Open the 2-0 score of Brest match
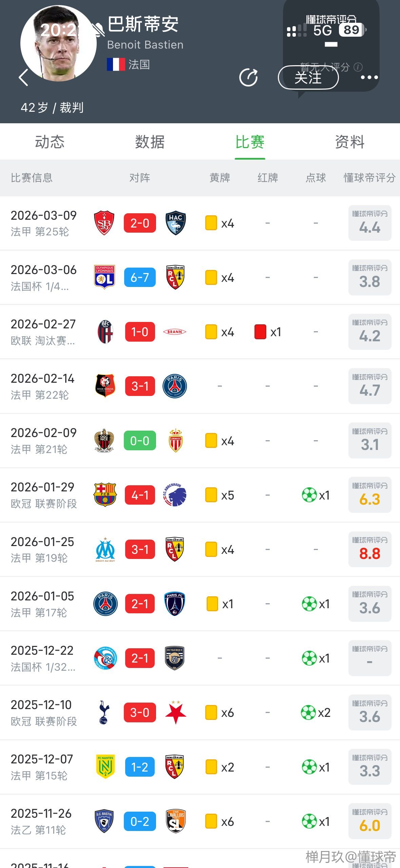This screenshot has width=400, height=868. point(140,223)
